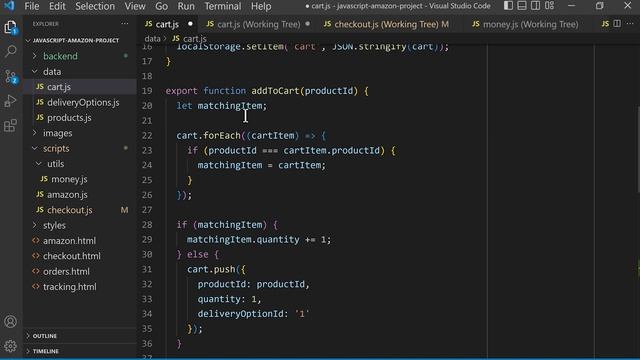
Task: Click the editor vertical scrollbar thumb
Action: point(637,149)
